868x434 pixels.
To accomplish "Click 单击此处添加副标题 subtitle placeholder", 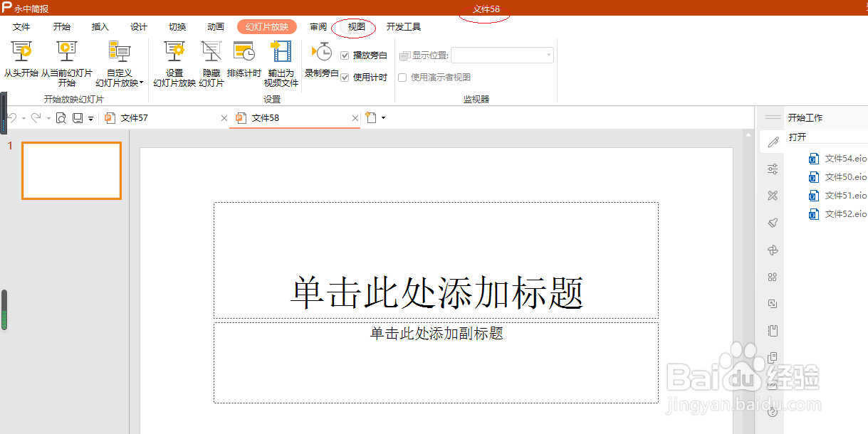I will (x=436, y=363).
